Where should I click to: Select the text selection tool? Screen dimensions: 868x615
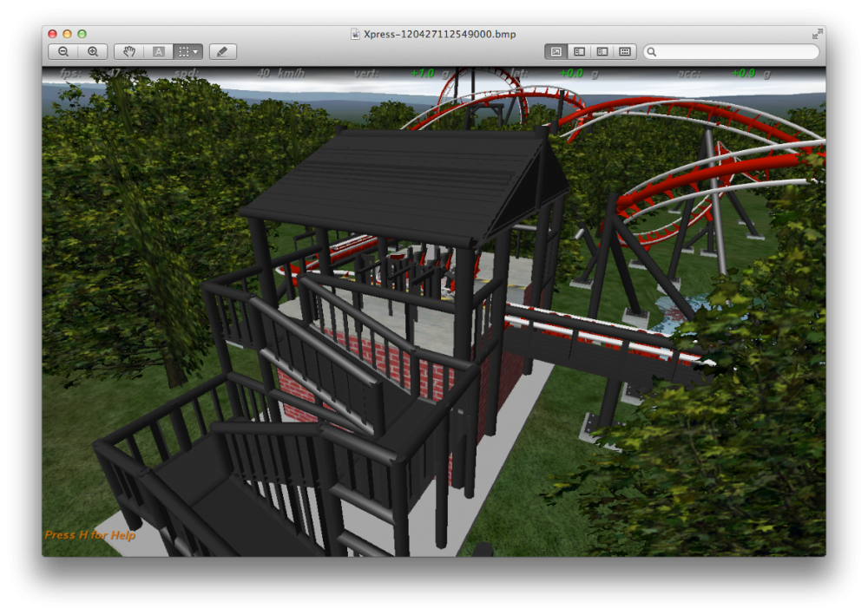pos(158,52)
